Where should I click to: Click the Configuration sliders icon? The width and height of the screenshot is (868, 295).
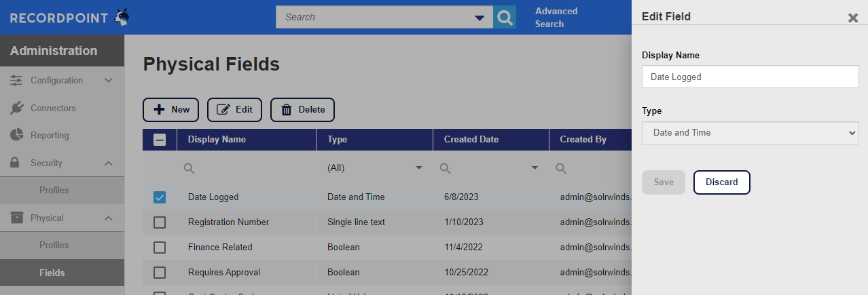click(x=17, y=80)
